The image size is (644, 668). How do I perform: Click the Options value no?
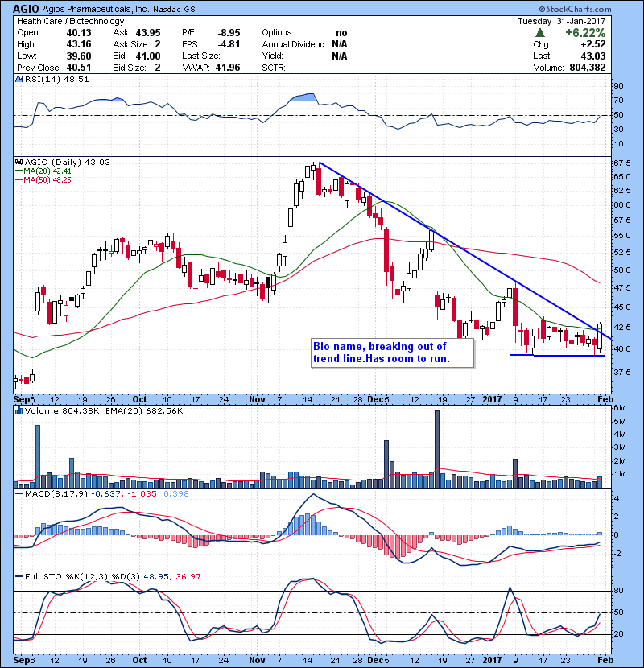(341, 33)
